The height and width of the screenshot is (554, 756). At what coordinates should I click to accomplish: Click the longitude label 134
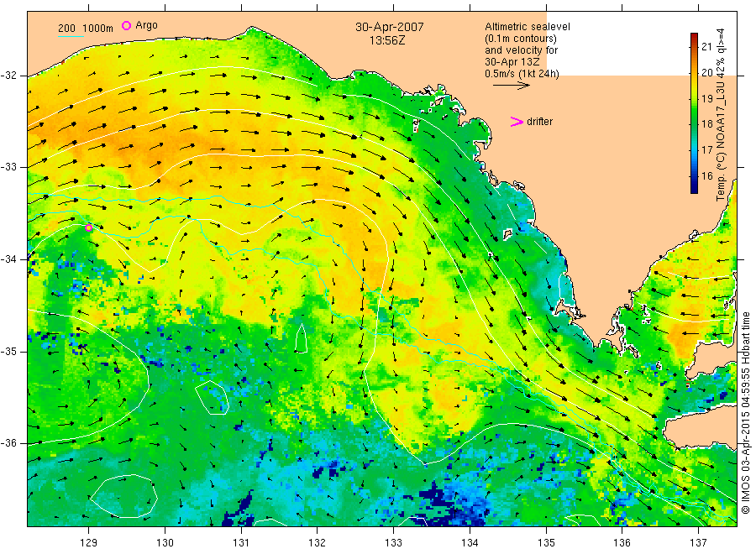click(x=470, y=543)
